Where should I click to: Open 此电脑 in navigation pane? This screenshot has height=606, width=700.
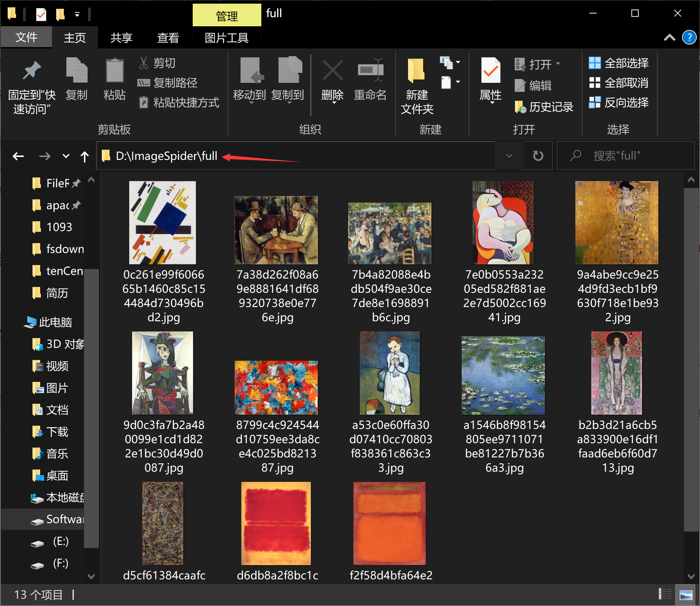pyautogui.click(x=48, y=322)
